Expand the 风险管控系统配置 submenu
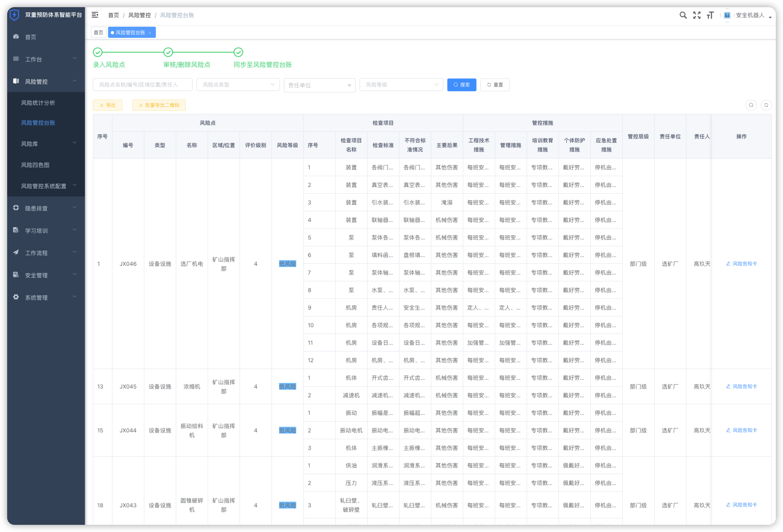783x532 pixels. tap(75, 185)
